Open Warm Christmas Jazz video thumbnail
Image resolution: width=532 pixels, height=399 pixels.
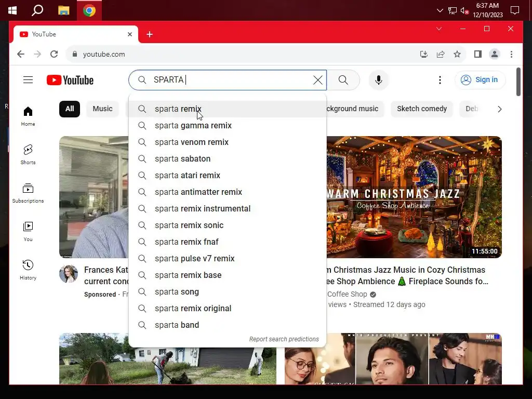(x=414, y=197)
